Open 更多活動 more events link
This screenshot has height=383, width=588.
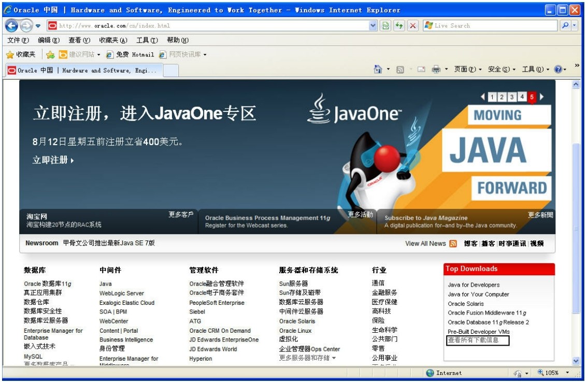tap(360, 215)
